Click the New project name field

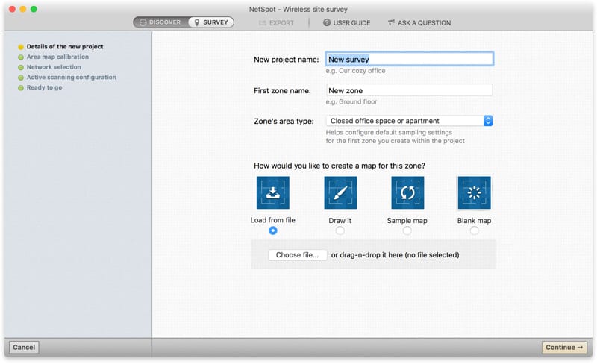point(409,59)
